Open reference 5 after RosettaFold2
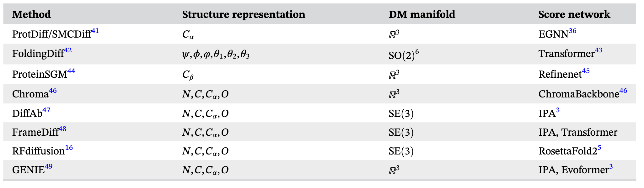Image resolution: width=644 pixels, height=188 pixels. click(x=599, y=148)
